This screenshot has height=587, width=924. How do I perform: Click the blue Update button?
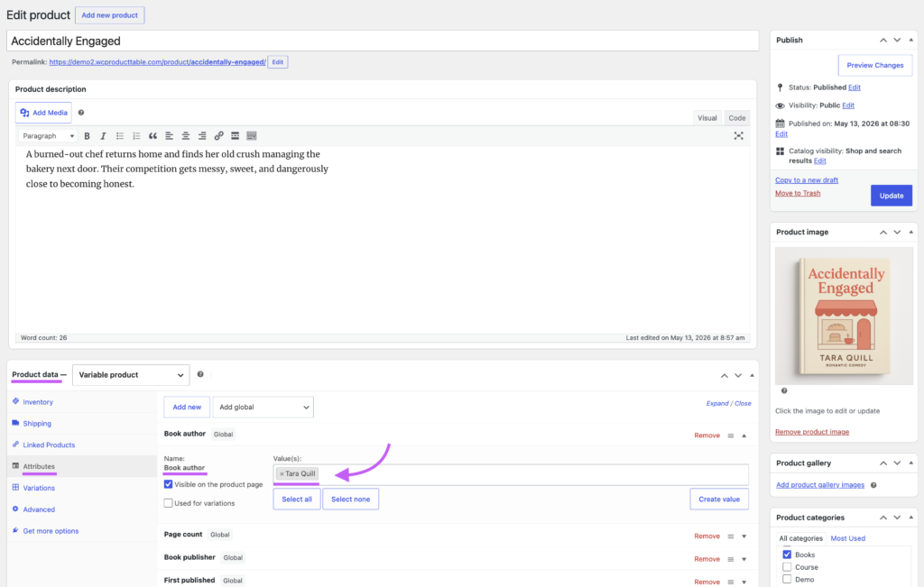coord(891,196)
